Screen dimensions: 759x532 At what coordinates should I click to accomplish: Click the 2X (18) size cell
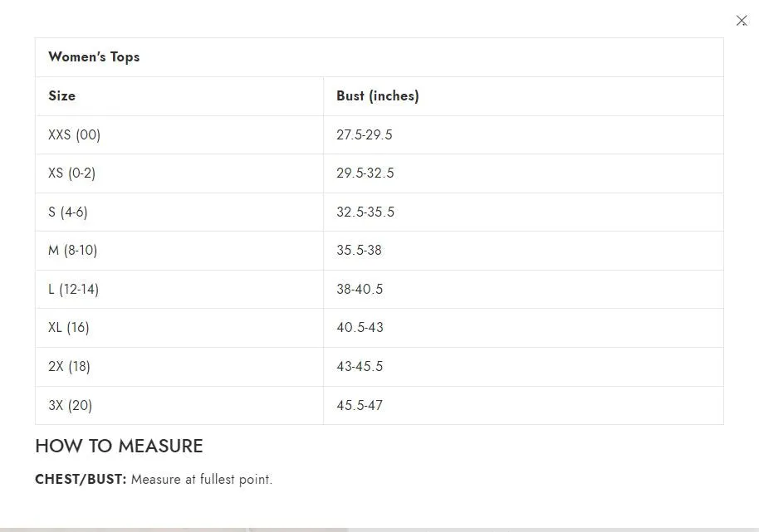click(69, 366)
